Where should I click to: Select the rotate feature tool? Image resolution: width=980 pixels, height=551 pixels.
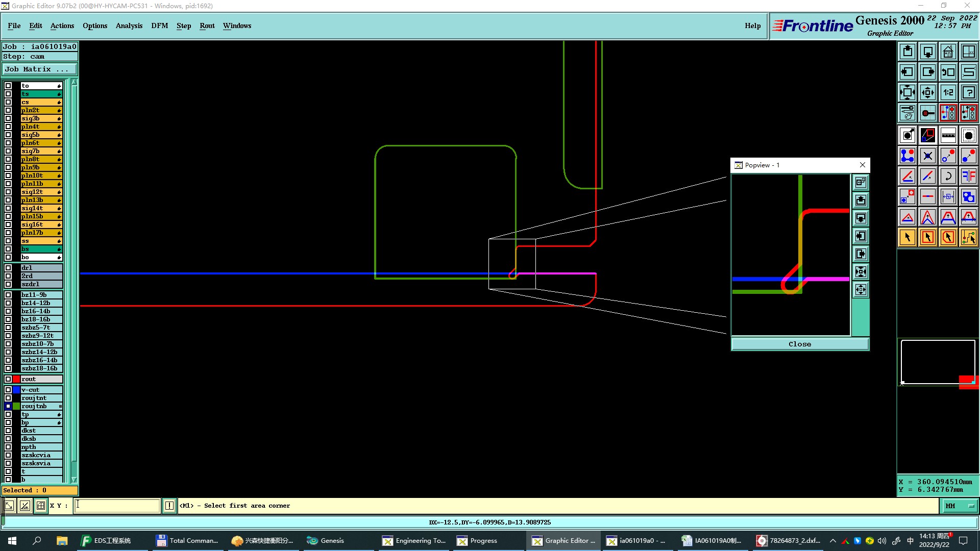coord(948,176)
